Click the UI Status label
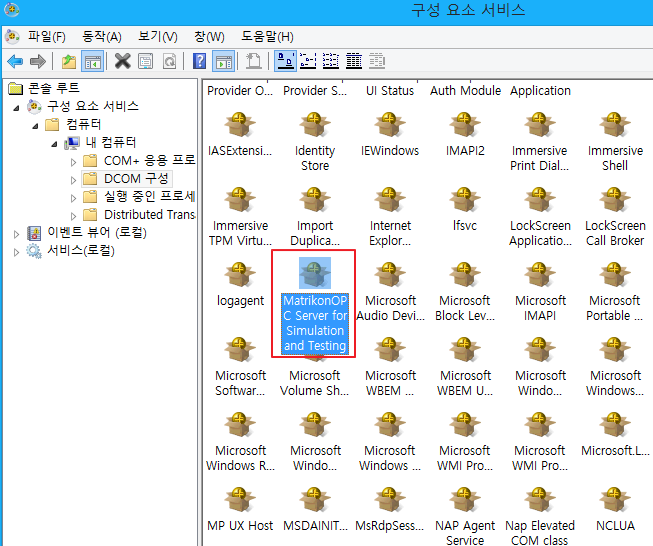Image resolution: width=653 pixels, height=546 pixels. (x=390, y=90)
